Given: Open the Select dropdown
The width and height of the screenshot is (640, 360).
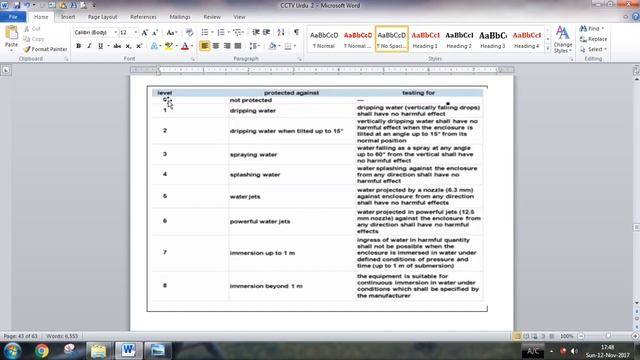Looking at the screenshot, I should pyautogui.click(x=594, y=49).
